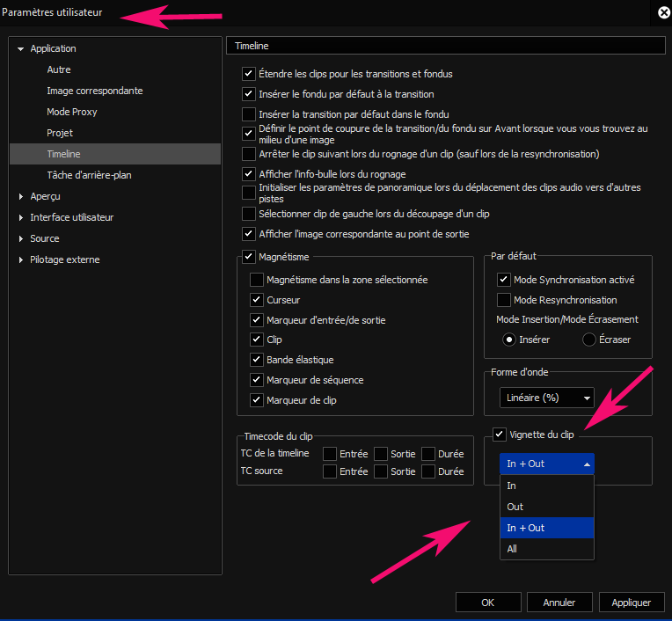Uncheck Étendre les clips pour les transitions
The image size is (672, 621).
249,74
